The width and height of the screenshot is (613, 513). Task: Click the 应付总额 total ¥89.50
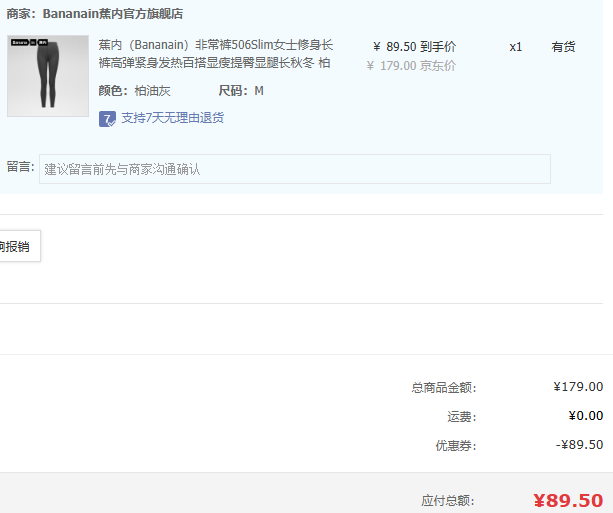pyautogui.click(x=568, y=500)
